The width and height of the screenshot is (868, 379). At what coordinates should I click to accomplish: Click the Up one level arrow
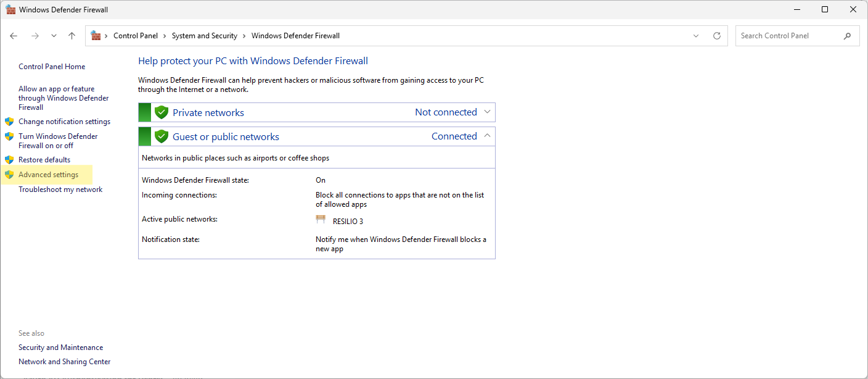tap(72, 36)
